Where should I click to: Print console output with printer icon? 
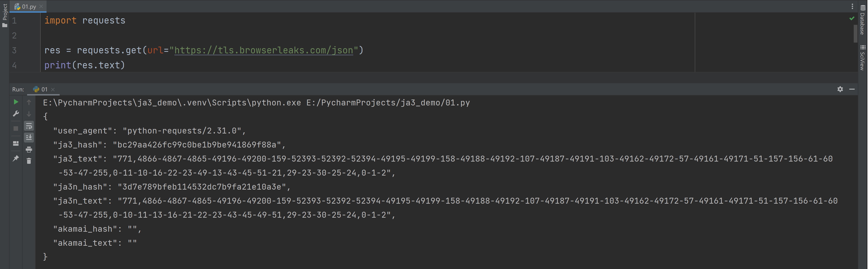pos(29,149)
